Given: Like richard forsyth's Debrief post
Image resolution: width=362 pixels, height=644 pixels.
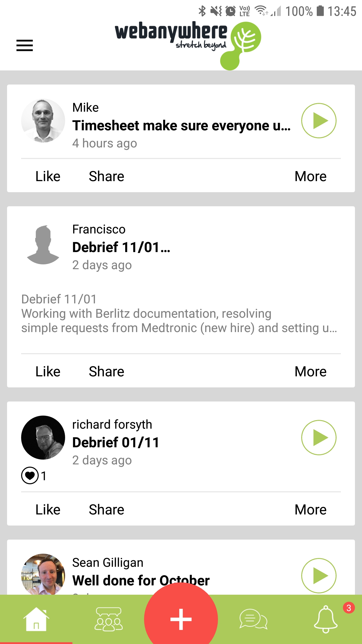Looking at the screenshot, I should (x=48, y=509).
